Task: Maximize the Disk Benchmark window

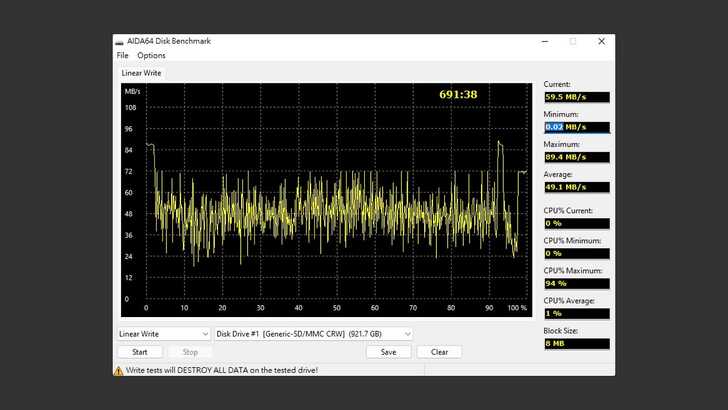Action: (573, 41)
